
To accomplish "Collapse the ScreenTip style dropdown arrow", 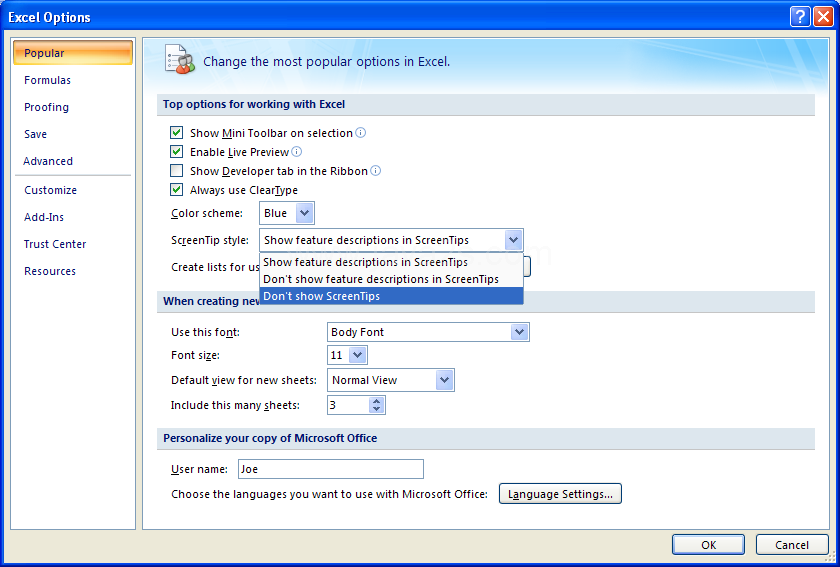I will click(x=513, y=240).
